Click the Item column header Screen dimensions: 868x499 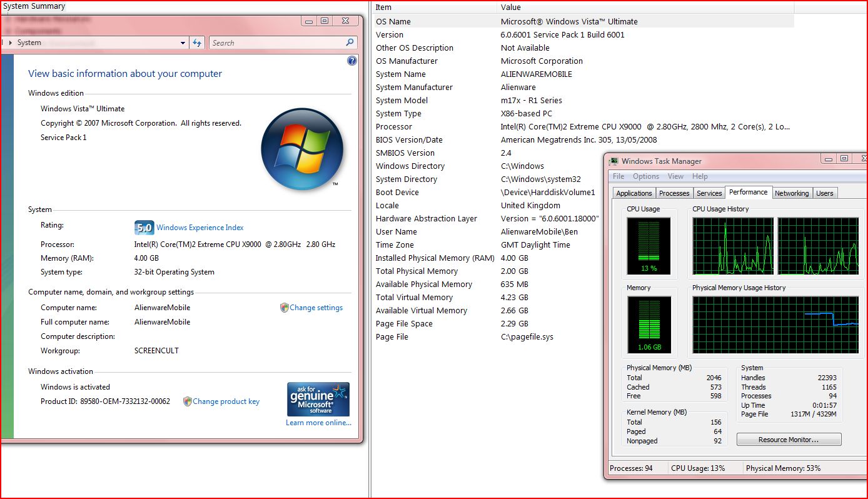[435, 8]
